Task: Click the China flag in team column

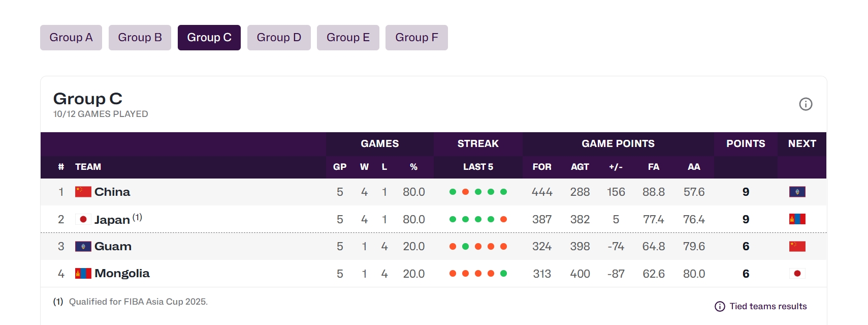Action: click(x=83, y=192)
